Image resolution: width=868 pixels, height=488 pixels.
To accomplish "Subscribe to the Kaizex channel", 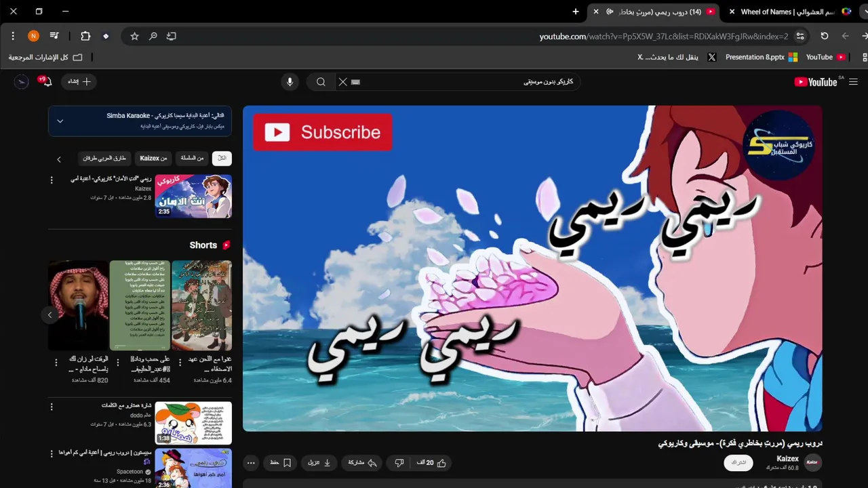I will [x=738, y=463].
